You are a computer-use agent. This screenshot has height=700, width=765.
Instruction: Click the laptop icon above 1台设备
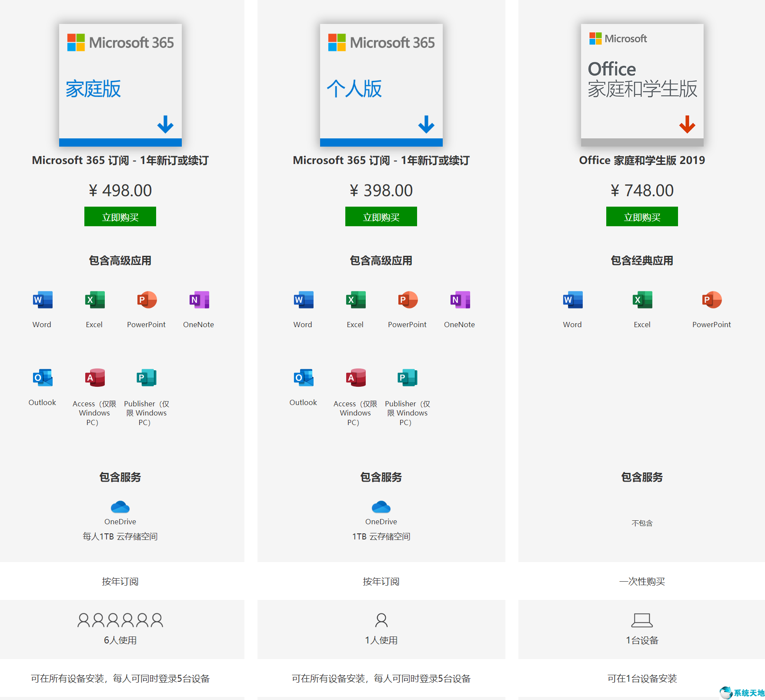point(642,620)
